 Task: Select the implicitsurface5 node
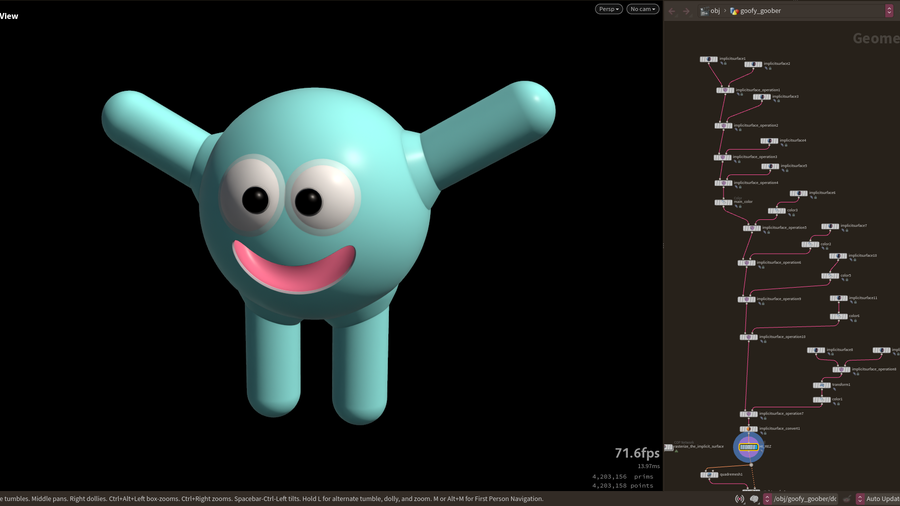[x=770, y=166]
